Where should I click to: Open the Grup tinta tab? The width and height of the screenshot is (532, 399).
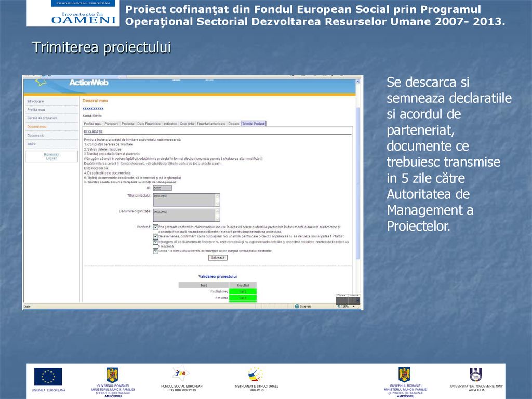point(187,124)
